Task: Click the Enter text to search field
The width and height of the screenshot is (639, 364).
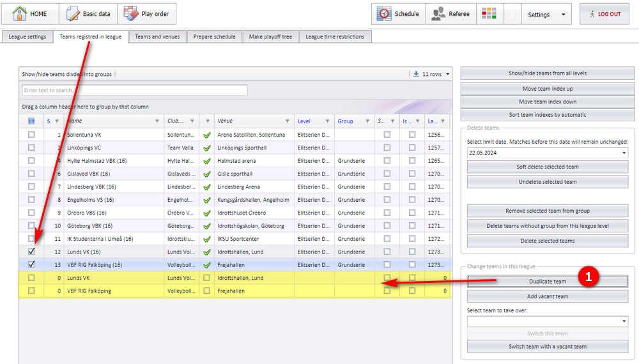Action: [x=135, y=90]
